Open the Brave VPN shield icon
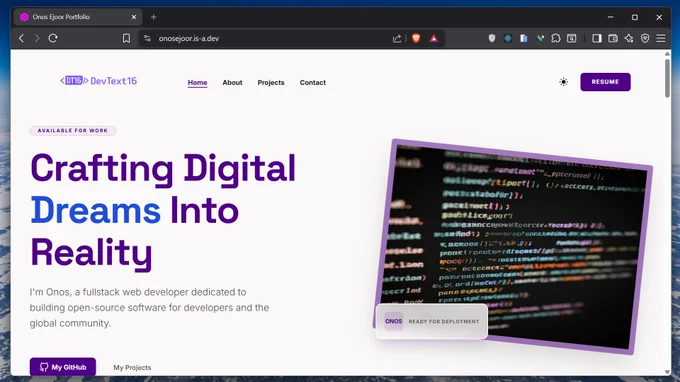Viewport: 680px width, 382px height. pyautogui.click(x=645, y=38)
